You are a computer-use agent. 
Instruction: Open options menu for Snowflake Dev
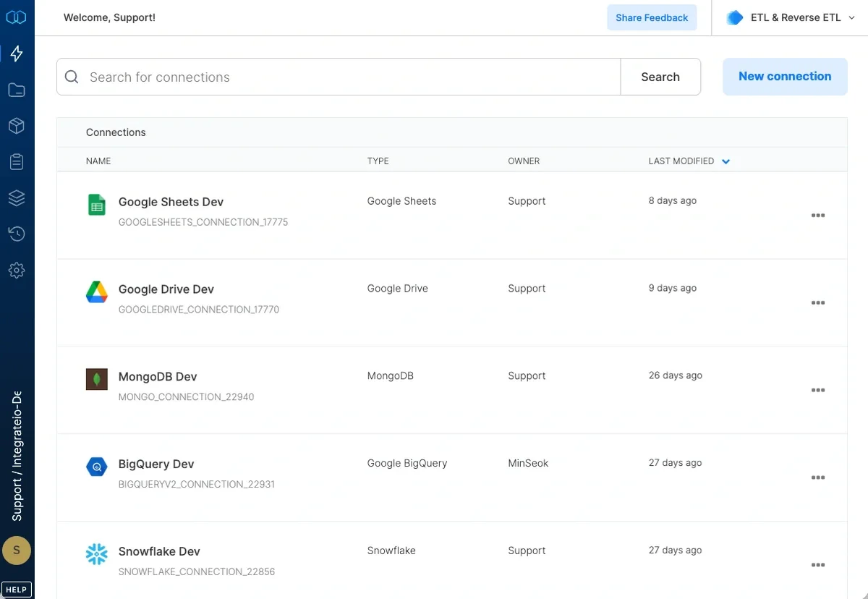pyautogui.click(x=818, y=566)
